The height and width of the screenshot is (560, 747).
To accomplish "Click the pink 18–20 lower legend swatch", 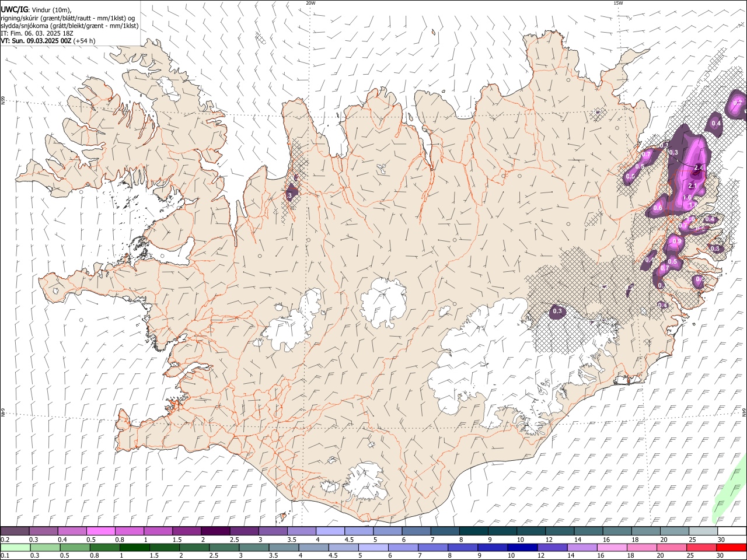I will [642, 548].
